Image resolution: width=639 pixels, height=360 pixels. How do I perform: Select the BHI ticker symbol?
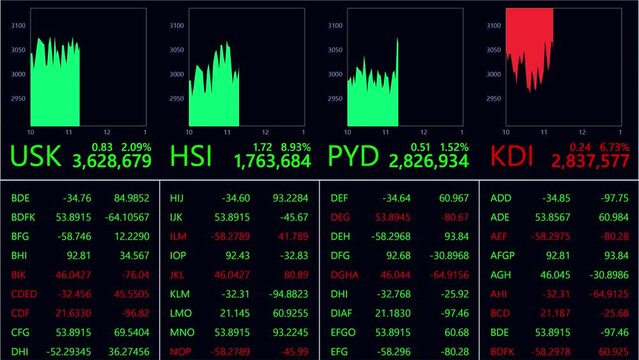(x=19, y=256)
